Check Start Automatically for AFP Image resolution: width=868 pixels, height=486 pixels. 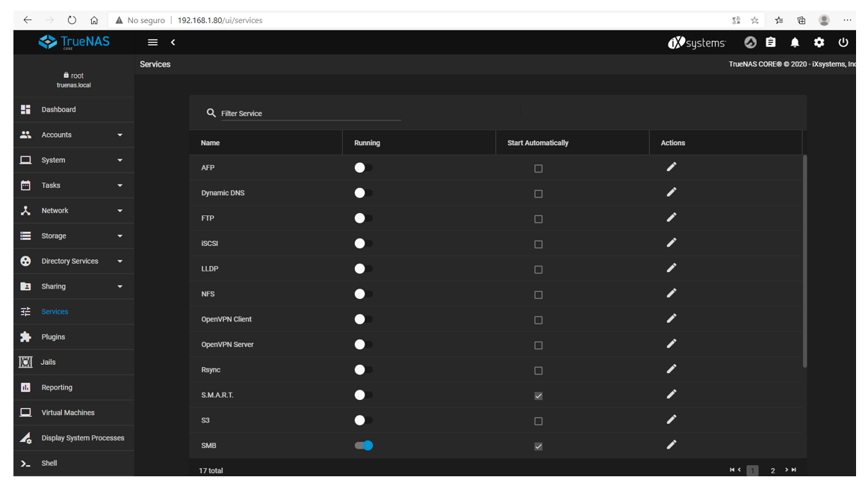[x=538, y=168]
